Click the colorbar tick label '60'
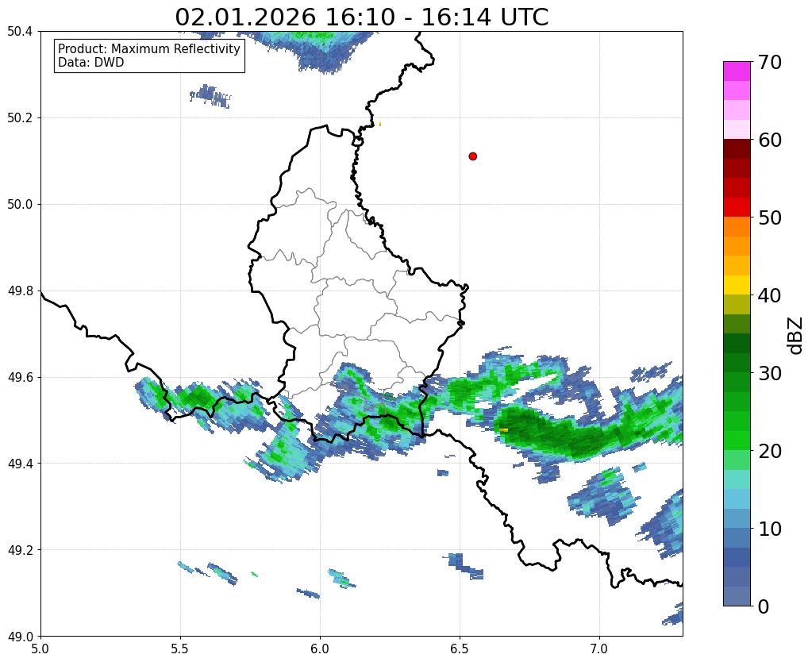 point(769,140)
